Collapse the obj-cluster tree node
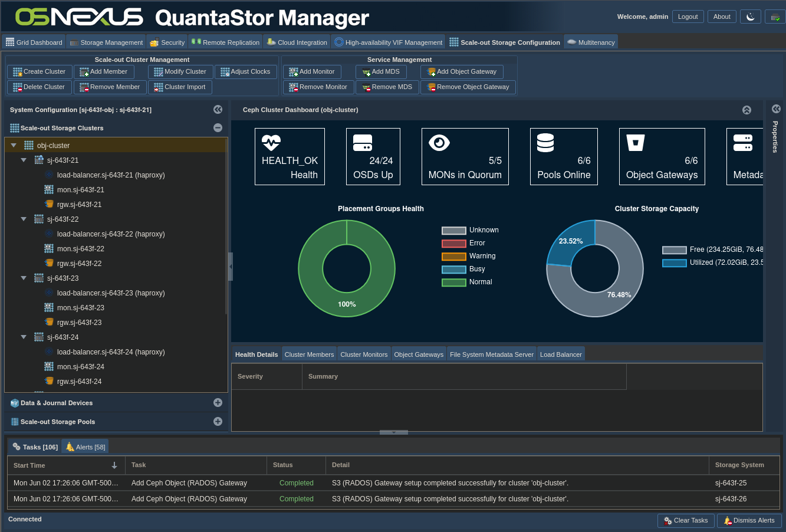Viewport: 786px width, 532px height. 14,146
